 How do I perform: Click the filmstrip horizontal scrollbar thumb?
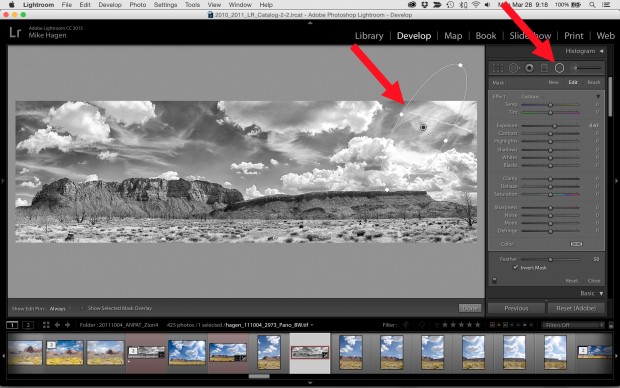pos(259,377)
